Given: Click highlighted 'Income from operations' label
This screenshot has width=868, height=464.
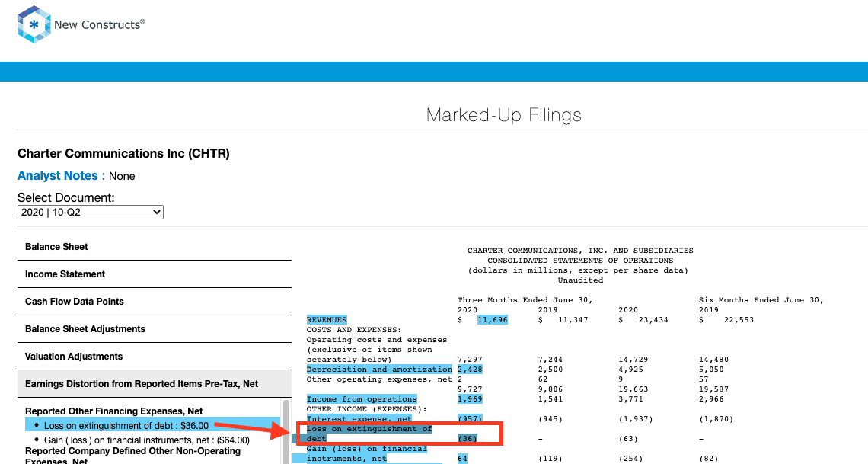Looking at the screenshot, I should point(362,399).
